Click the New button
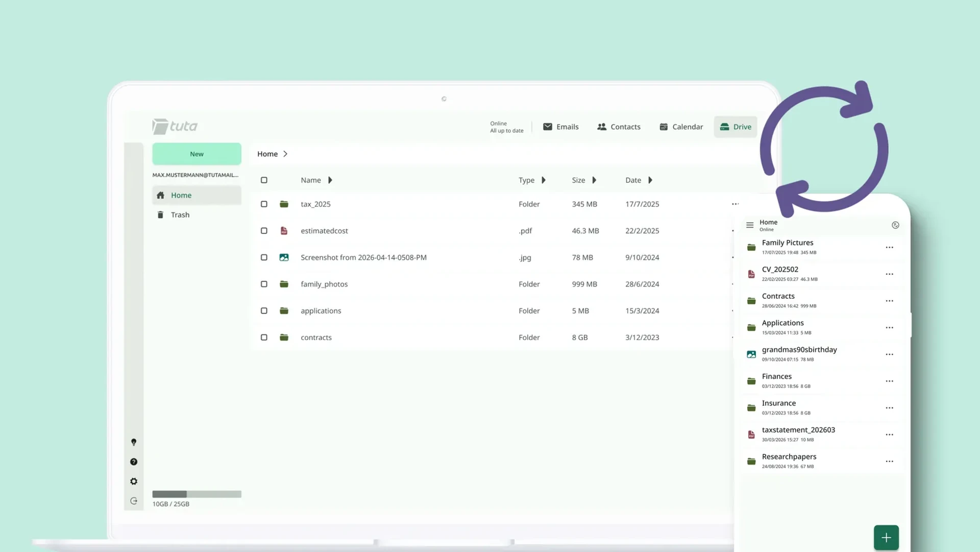The height and width of the screenshot is (552, 980). (x=197, y=154)
